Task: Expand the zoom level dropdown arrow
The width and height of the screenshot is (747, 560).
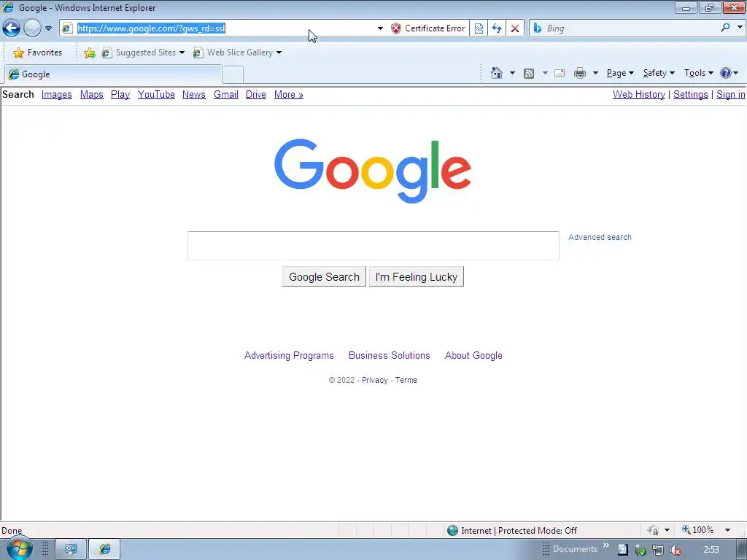Action: pos(727,530)
